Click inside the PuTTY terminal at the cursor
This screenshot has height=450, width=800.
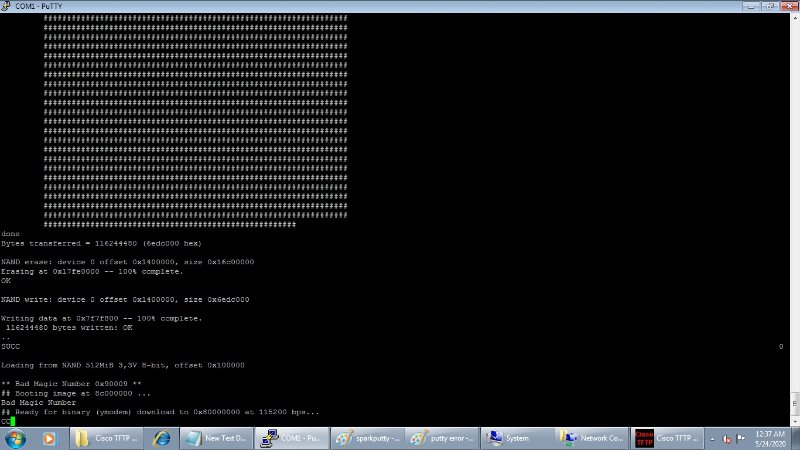pyautogui.click(x=13, y=421)
